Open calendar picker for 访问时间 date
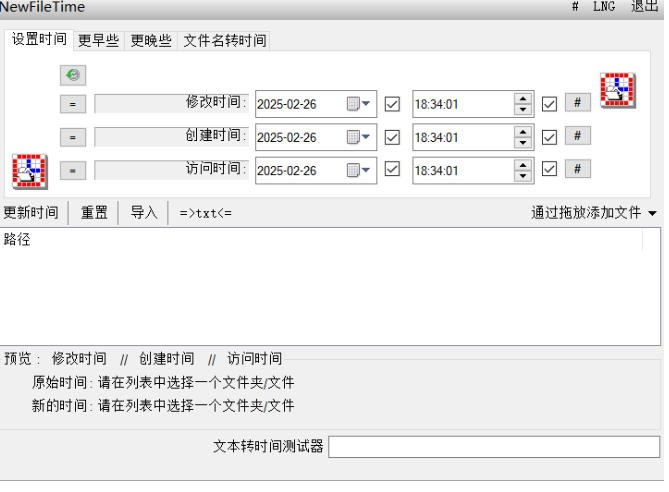This screenshot has height=492, width=669. click(x=358, y=170)
